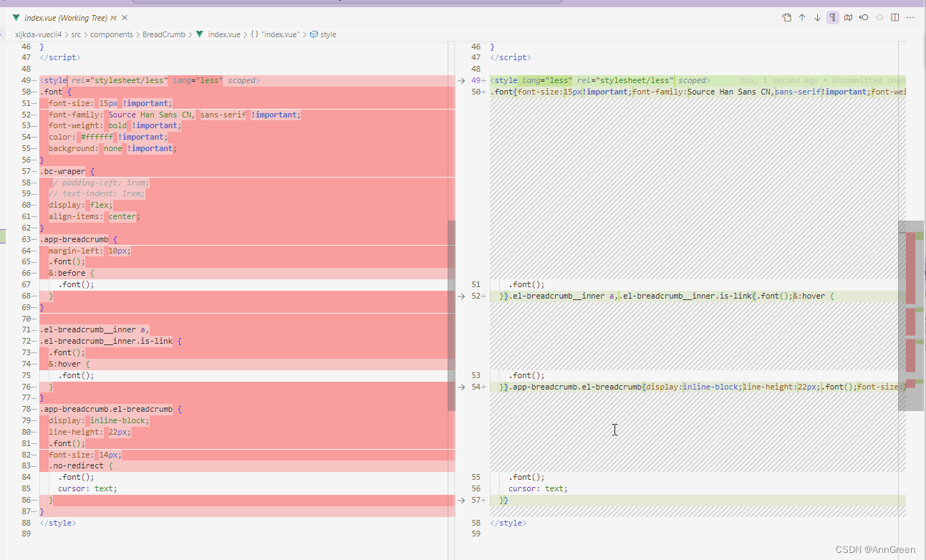Open the src breadcrumb
Viewport: 926px width, 560px height.
(76, 34)
